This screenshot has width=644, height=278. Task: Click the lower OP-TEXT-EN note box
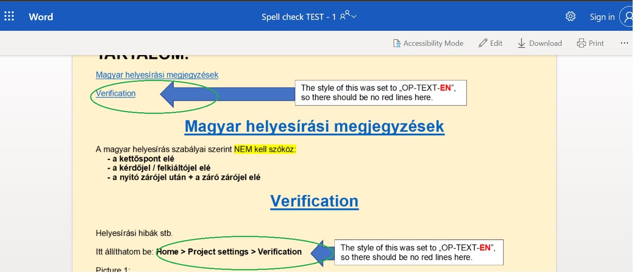(x=419, y=252)
